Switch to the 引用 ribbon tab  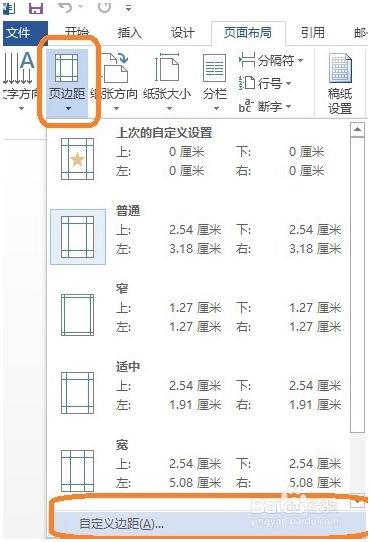point(313,33)
